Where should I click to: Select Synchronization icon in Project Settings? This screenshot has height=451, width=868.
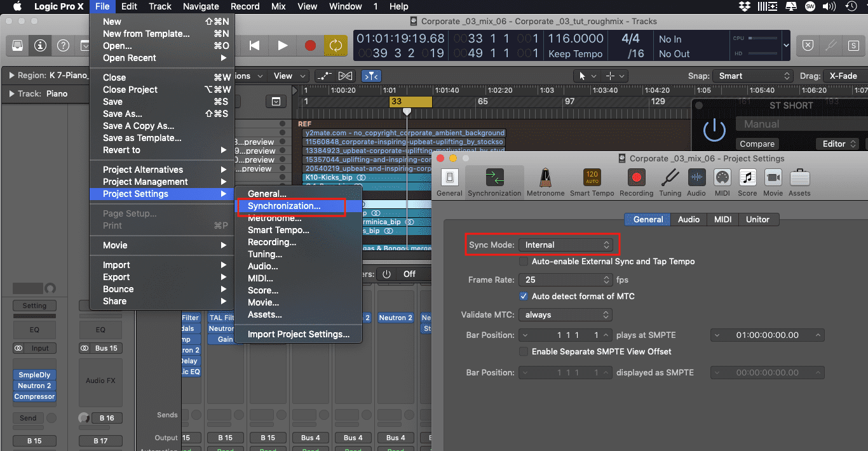494,182
